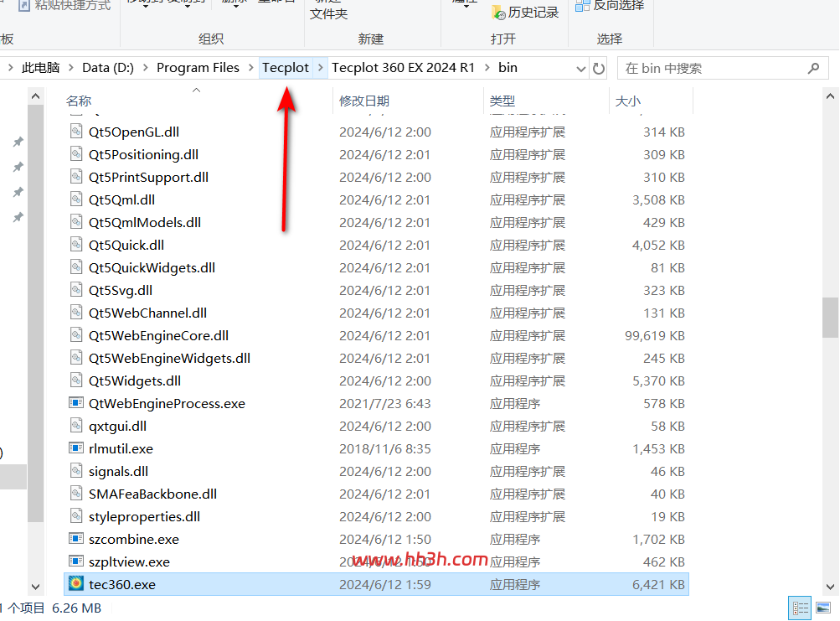The height and width of the screenshot is (621, 840).
Task: Click 反向选择 in the ribbon
Action: pyautogui.click(x=610, y=5)
